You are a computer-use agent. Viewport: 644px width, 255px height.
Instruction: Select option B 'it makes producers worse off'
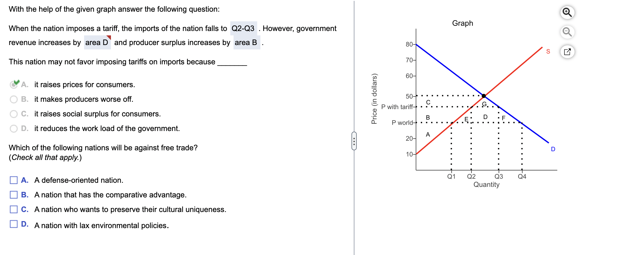pos(13,99)
